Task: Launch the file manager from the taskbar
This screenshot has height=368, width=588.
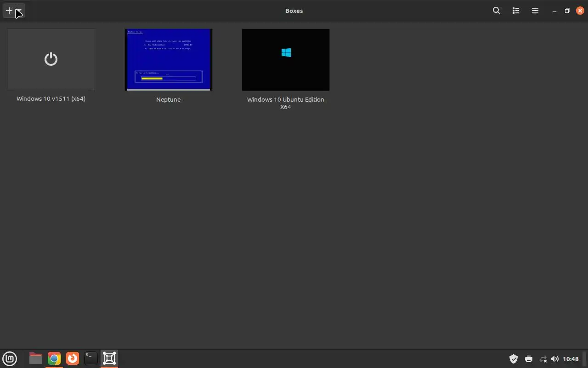Action: tap(35, 358)
